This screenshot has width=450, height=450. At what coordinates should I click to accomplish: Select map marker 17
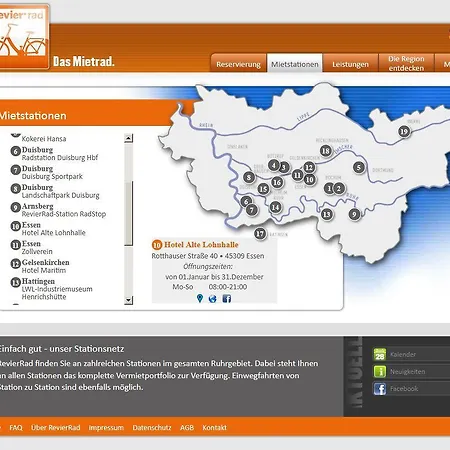pos(260,234)
